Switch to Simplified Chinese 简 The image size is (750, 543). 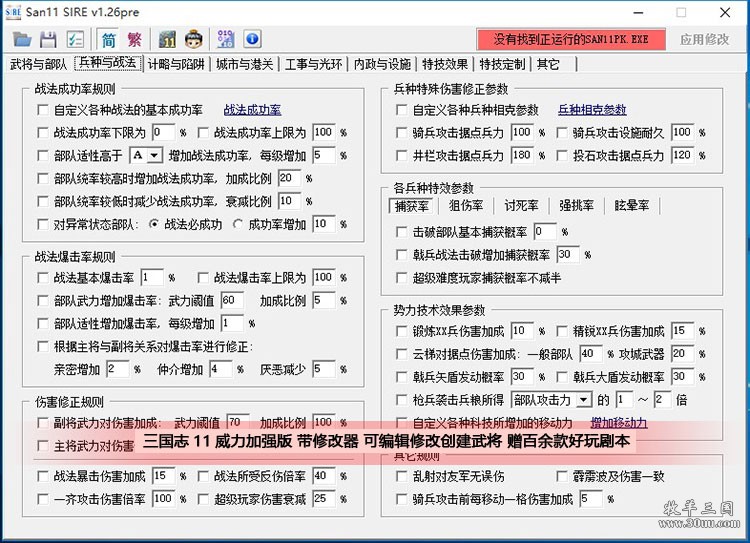[109, 39]
